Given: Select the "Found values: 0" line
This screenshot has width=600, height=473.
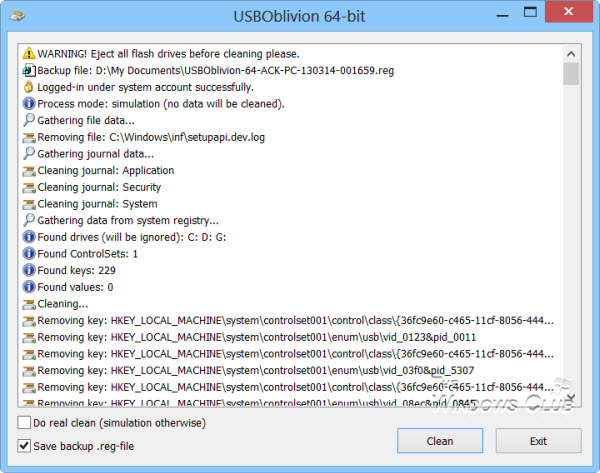Looking at the screenshot, I should (x=75, y=287).
